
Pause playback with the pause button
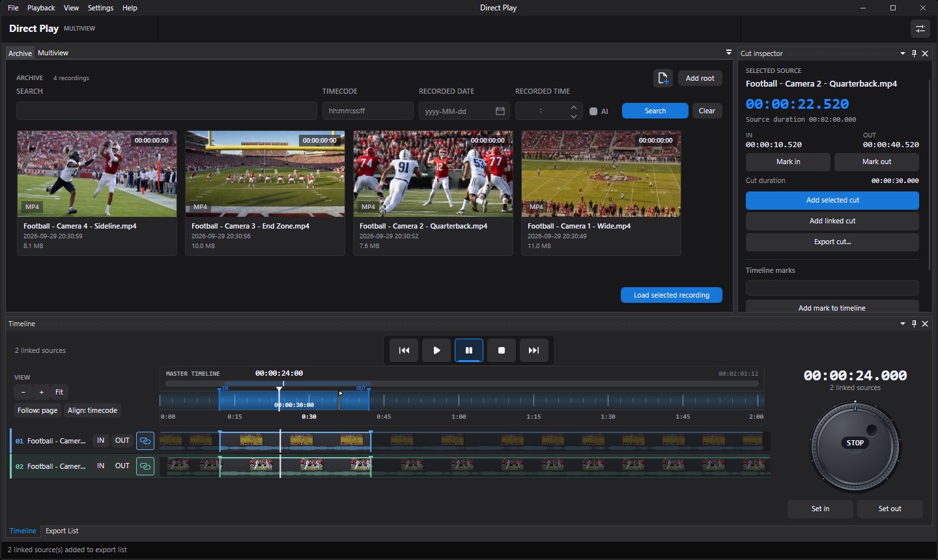point(469,350)
